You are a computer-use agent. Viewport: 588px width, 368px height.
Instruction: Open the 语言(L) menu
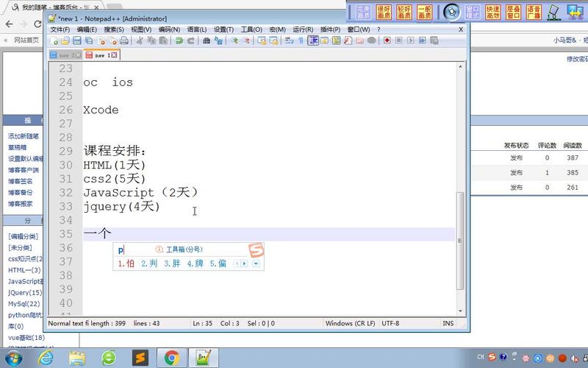197,29
